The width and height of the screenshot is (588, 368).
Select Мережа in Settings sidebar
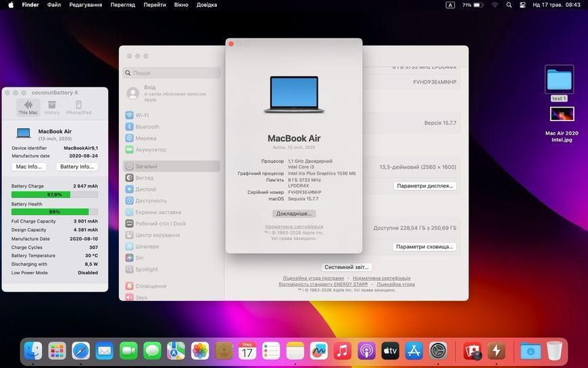[172, 138]
